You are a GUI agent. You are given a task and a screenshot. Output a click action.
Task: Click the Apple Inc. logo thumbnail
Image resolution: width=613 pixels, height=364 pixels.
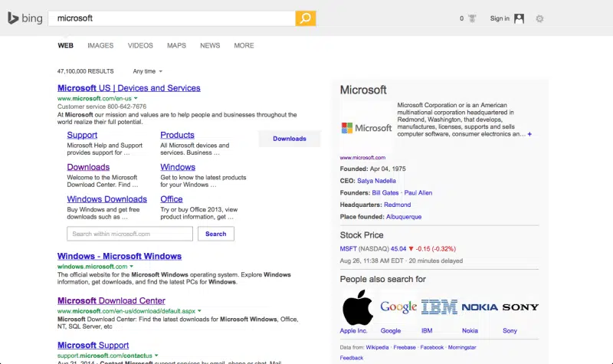357,308
